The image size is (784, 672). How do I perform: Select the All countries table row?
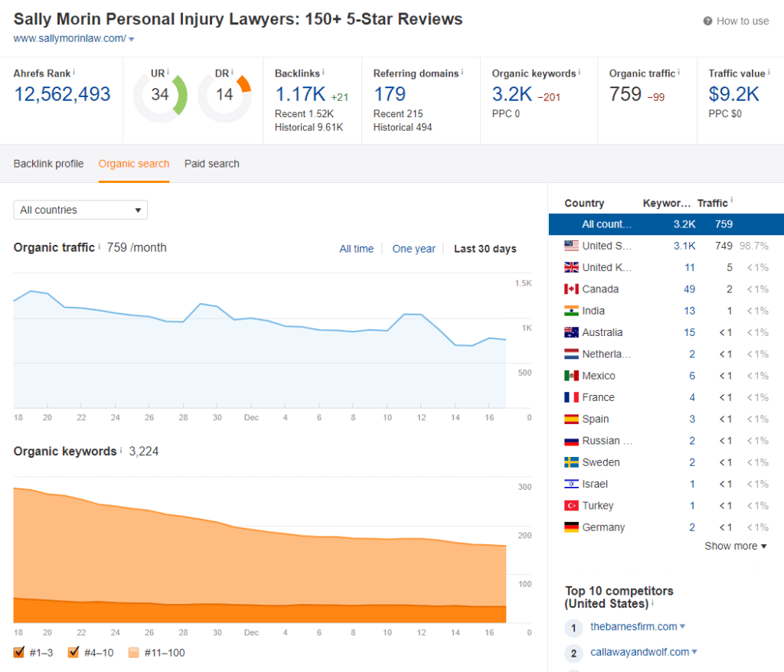click(666, 224)
